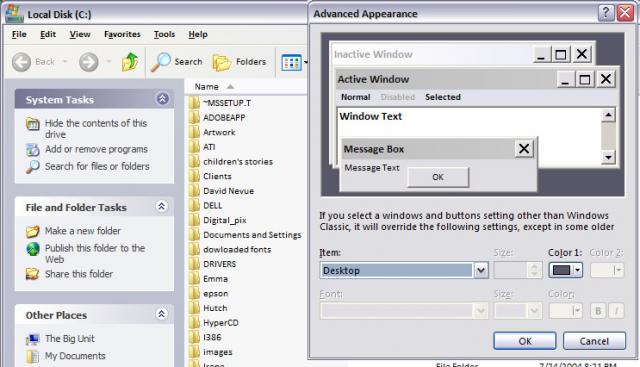The height and width of the screenshot is (367, 640).
Task: Open the View menu
Action: pyautogui.click(x=80, y=34)
